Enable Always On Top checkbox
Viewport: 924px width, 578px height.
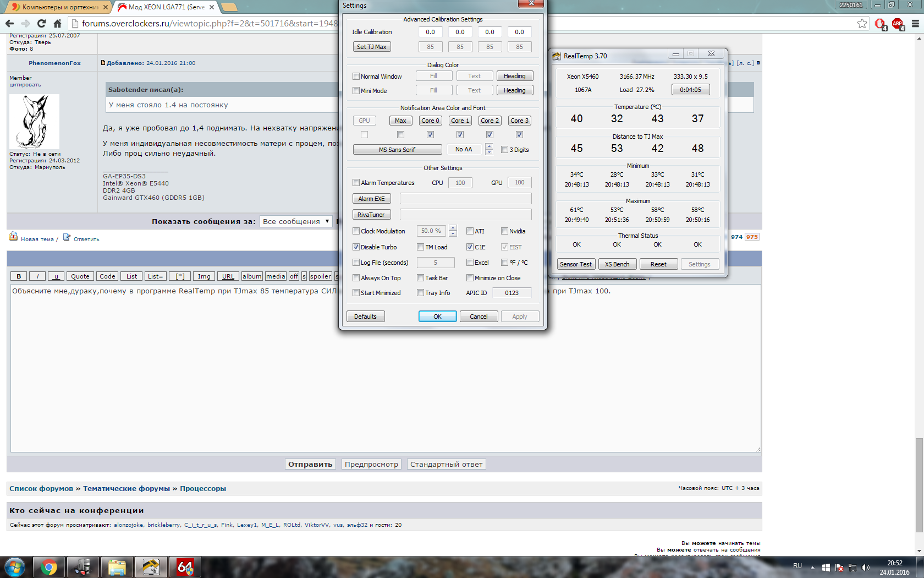click(356, 278)
